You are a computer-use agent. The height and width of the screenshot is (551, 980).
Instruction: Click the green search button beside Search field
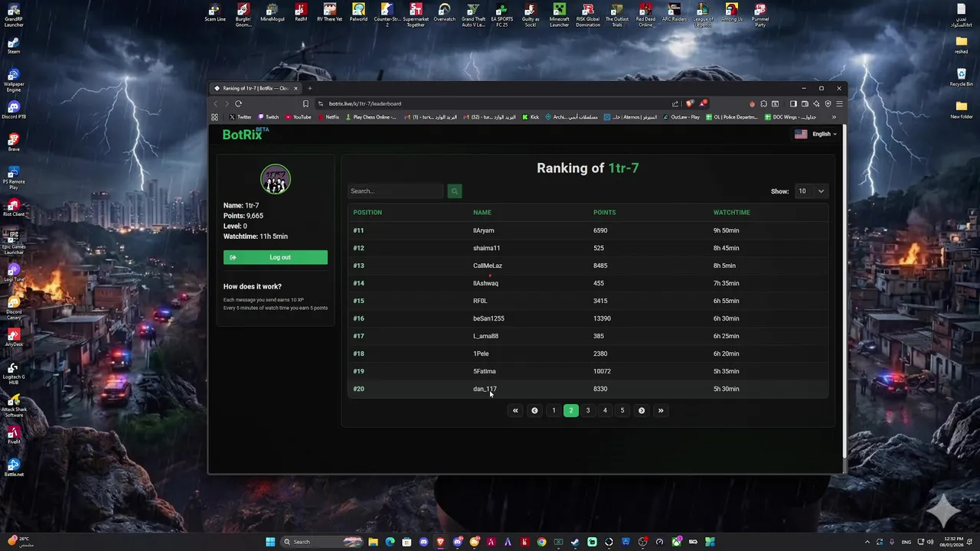(x=454, y=191)
